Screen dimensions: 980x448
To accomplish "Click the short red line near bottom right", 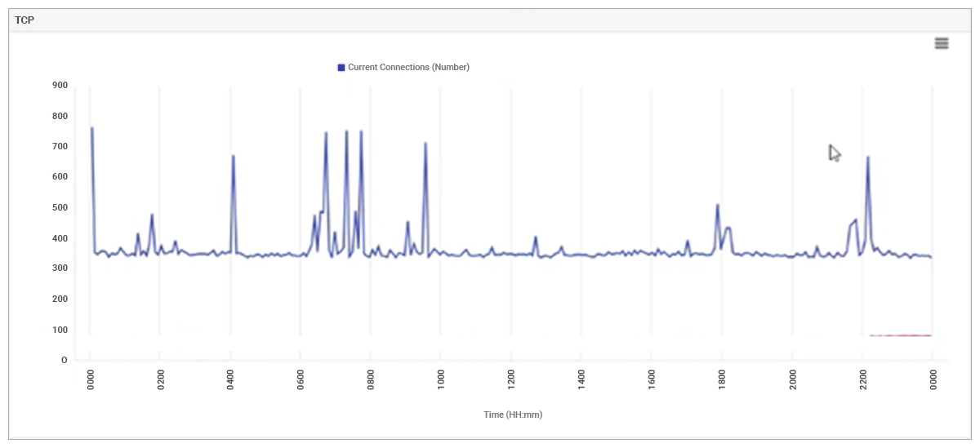I will coord(900,335).
